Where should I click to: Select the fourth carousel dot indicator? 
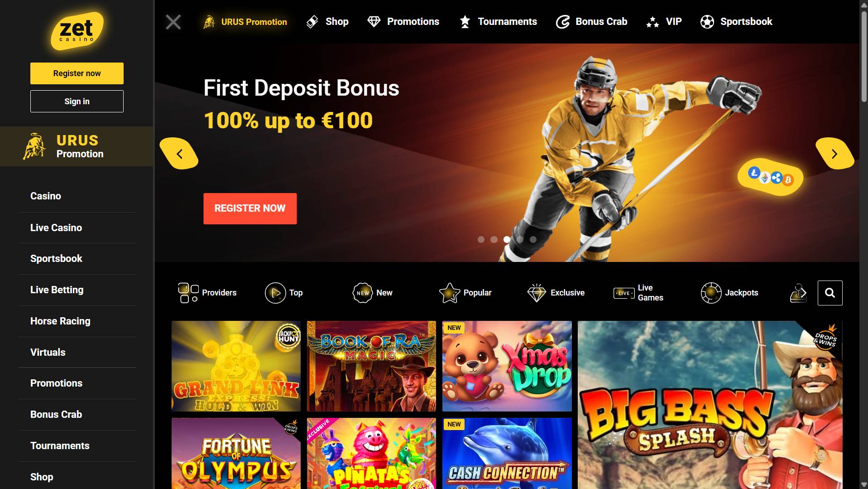[520, 239]
